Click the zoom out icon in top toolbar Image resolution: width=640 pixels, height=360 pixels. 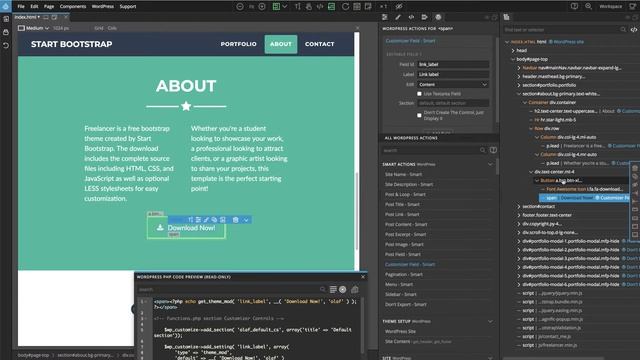click(240, 7)
